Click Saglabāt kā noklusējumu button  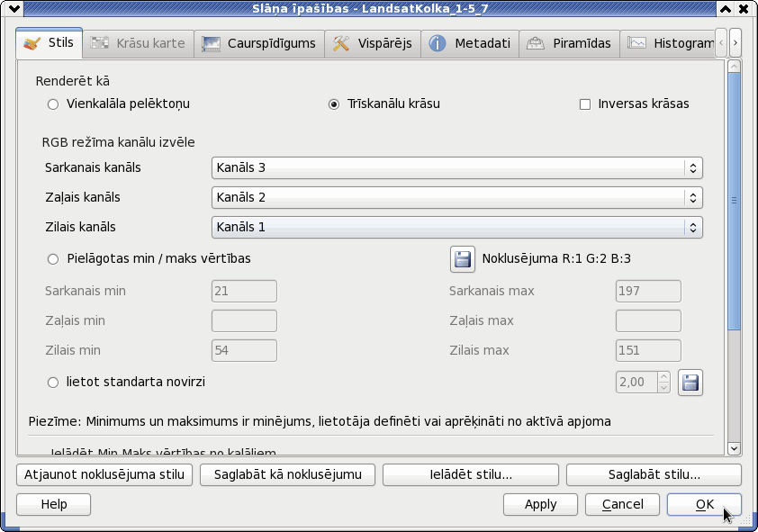288,475
